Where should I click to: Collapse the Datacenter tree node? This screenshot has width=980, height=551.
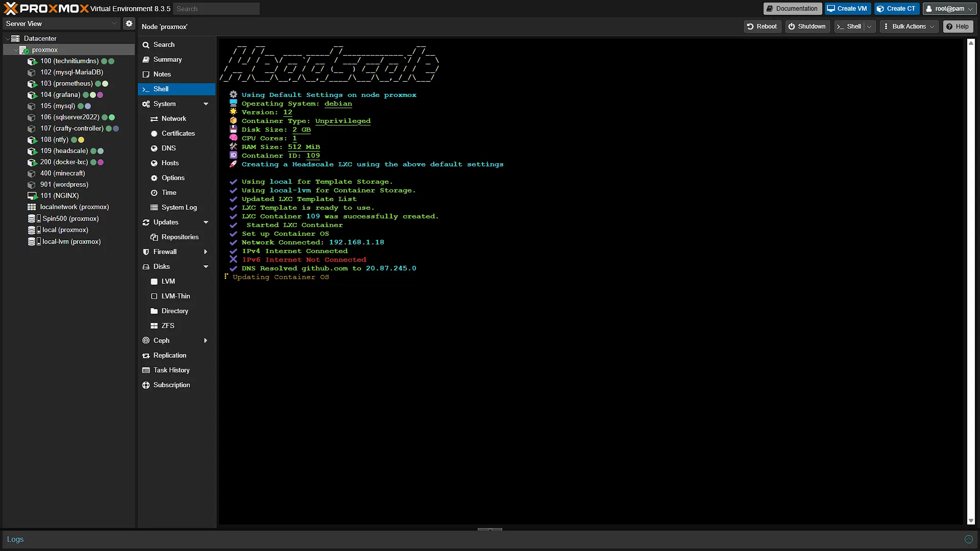(x=8, y=39)
